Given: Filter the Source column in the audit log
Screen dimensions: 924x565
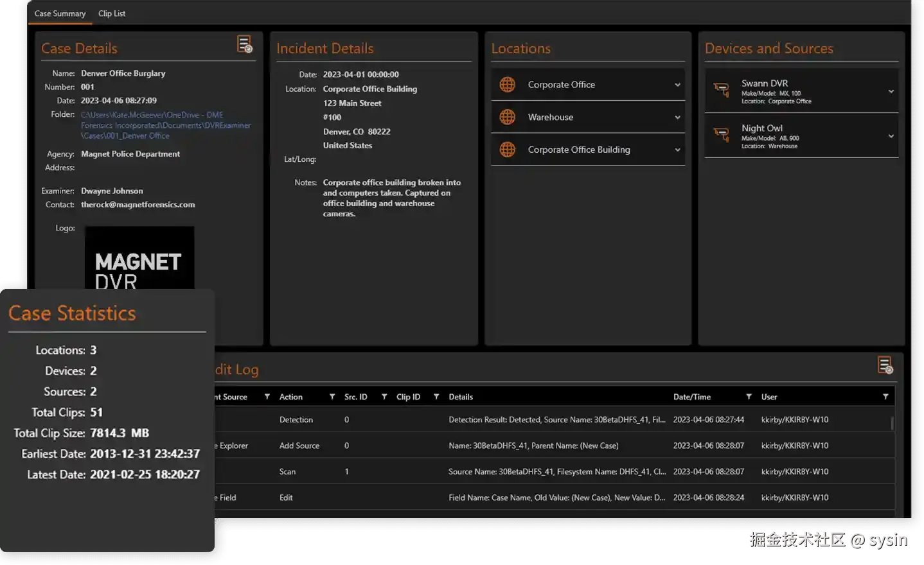Looking at the screenshot, I should tap(267, 397).
